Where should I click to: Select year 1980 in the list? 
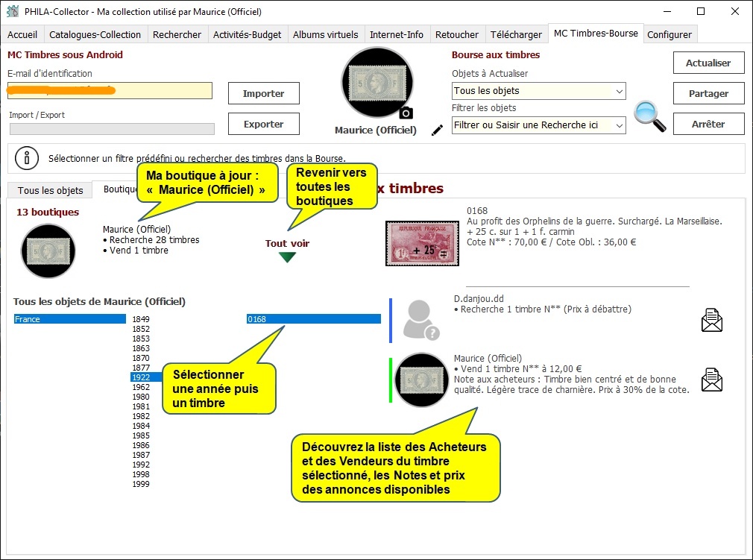(141, 397)
